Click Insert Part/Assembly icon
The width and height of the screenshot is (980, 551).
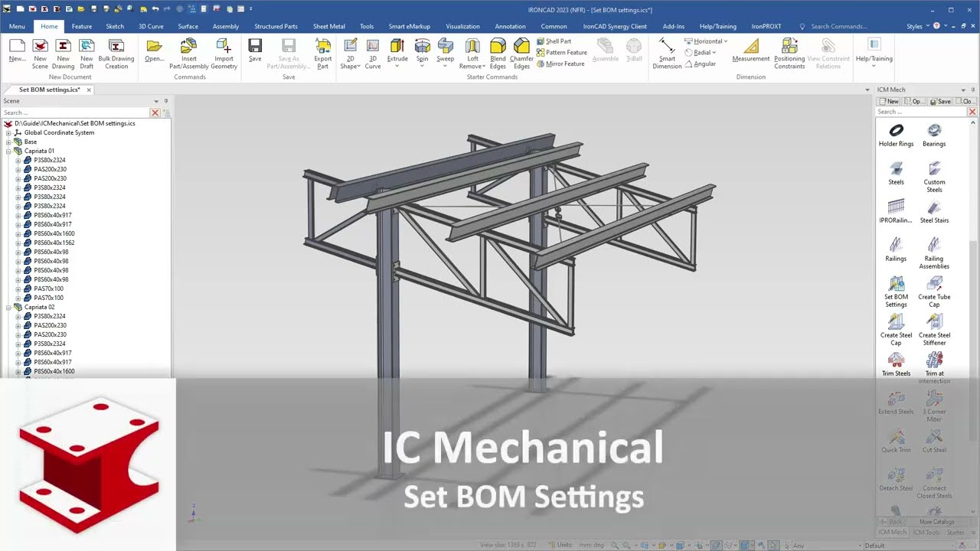pyautogui.click(x=189, y=53)
